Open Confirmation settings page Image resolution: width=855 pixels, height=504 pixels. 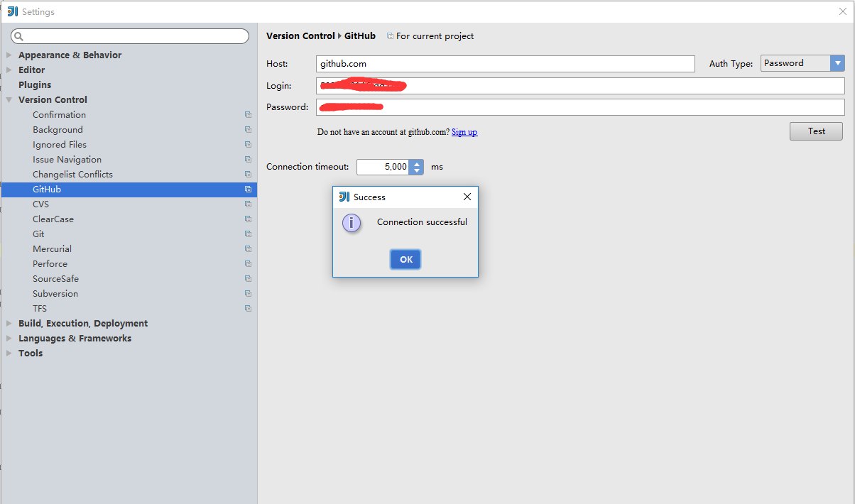(x=59, y=115)
